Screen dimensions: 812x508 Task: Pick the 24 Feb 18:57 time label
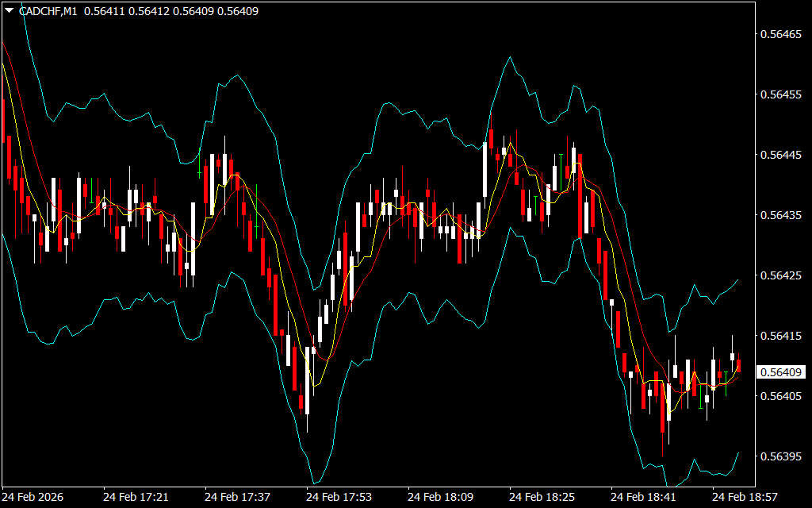point(745,497)
